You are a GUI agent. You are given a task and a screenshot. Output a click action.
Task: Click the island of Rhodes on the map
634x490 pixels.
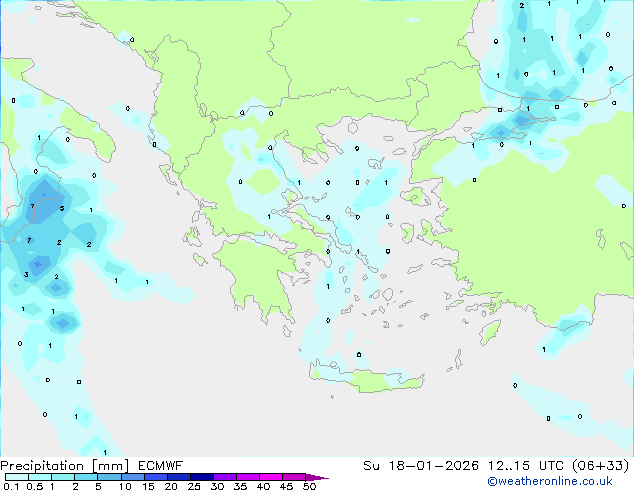click(x=490, y=332)
